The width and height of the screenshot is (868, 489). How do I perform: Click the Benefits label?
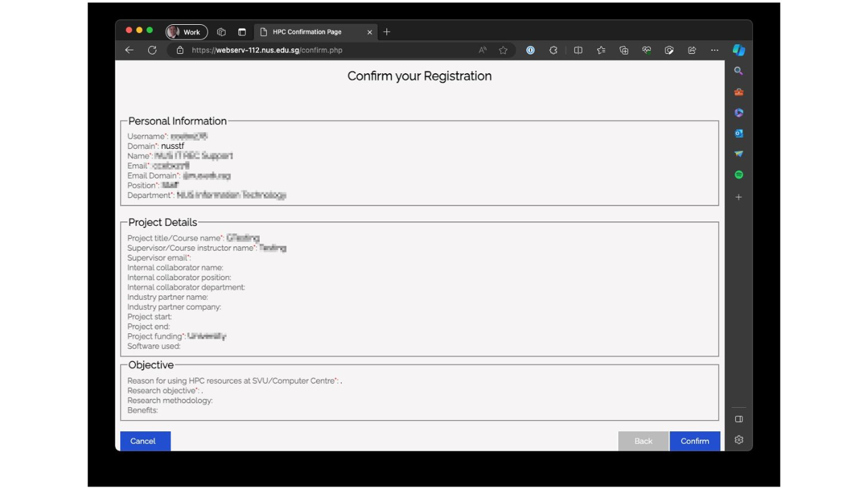[x=143, y=411]
